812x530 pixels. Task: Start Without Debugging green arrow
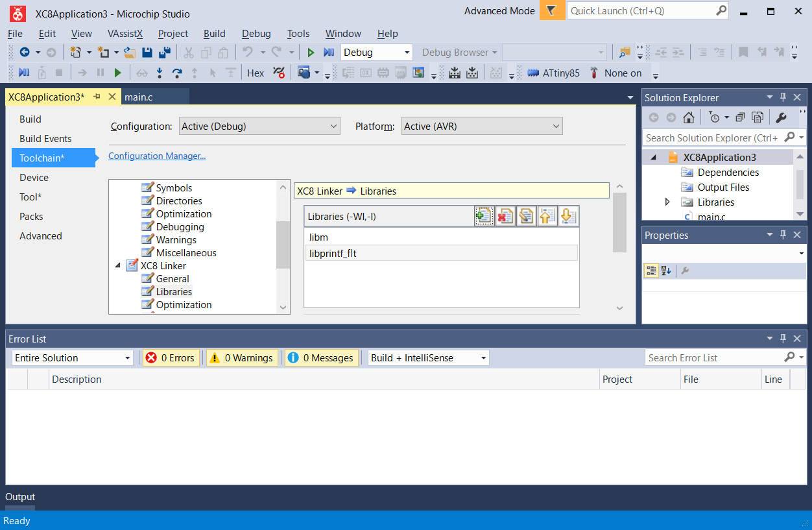[x=311, y=53]
